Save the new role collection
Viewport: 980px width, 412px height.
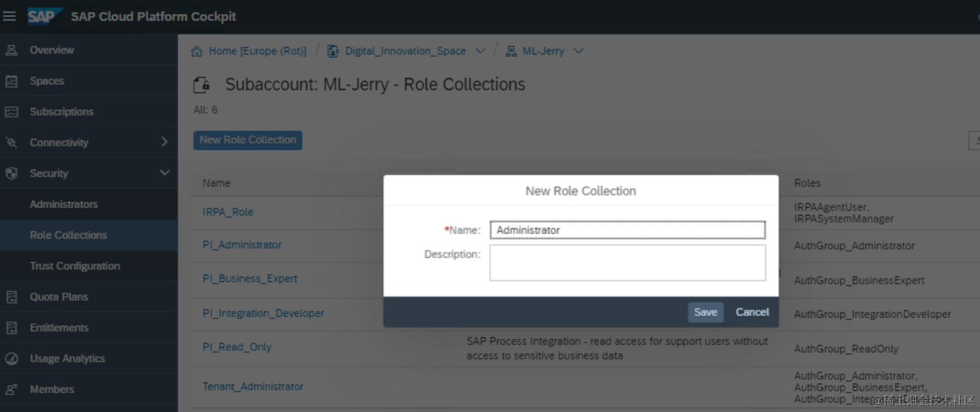(705, 312)
